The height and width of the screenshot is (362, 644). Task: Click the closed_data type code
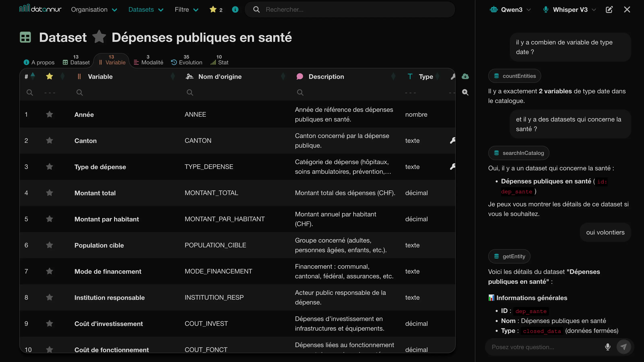click(542, 331)
